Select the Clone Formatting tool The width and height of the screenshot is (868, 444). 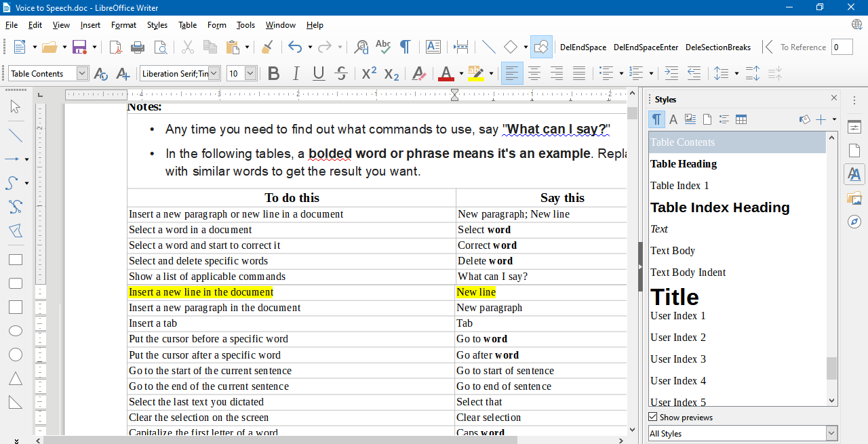point(267,47)
